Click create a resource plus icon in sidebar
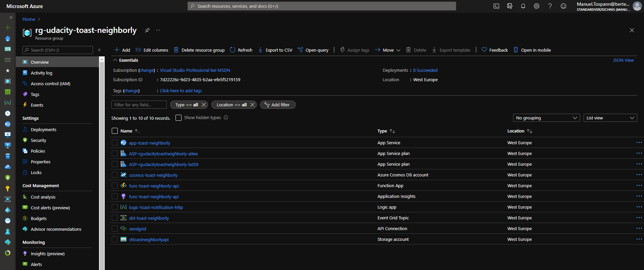 pyautogui.click(x=8, y=28)
